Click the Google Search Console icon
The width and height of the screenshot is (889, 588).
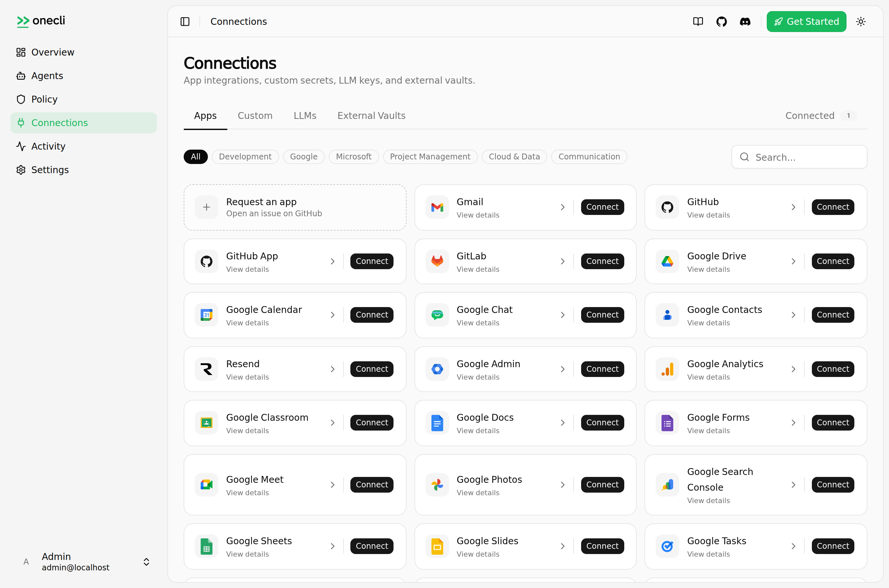667,484
